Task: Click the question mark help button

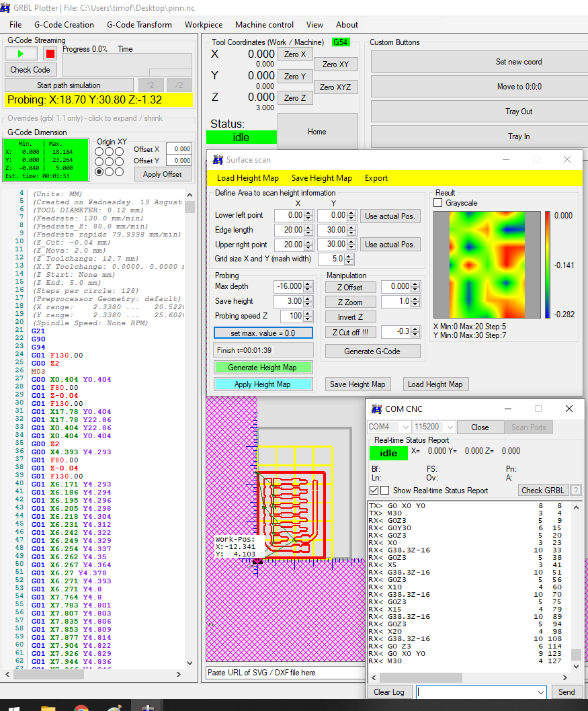Action: click(575, 491)
